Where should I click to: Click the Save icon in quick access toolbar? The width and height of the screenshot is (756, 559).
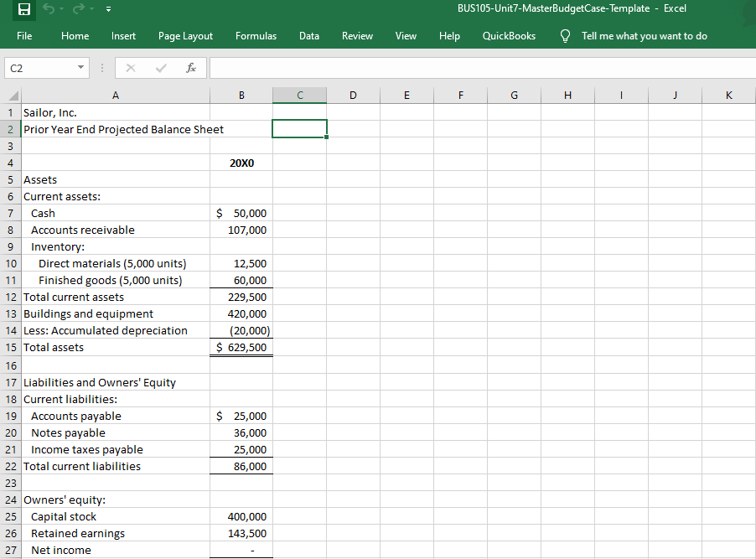[24, 9]
